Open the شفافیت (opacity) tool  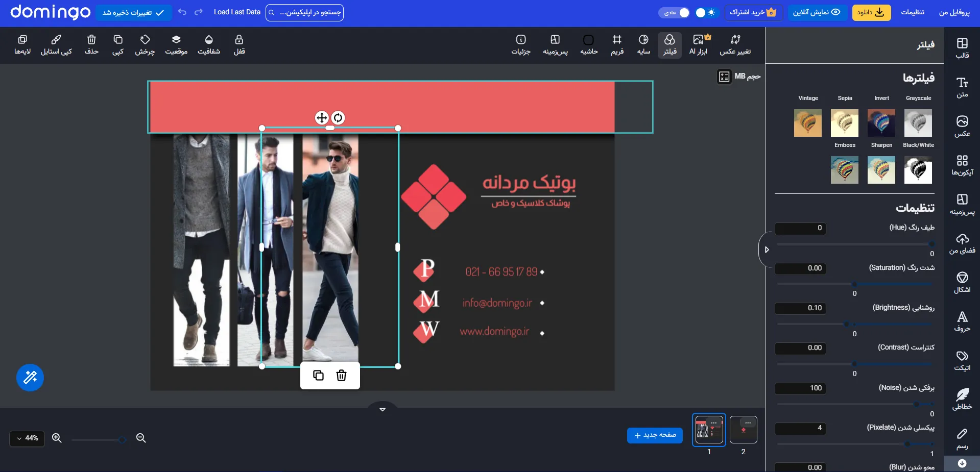coord(209,45)
